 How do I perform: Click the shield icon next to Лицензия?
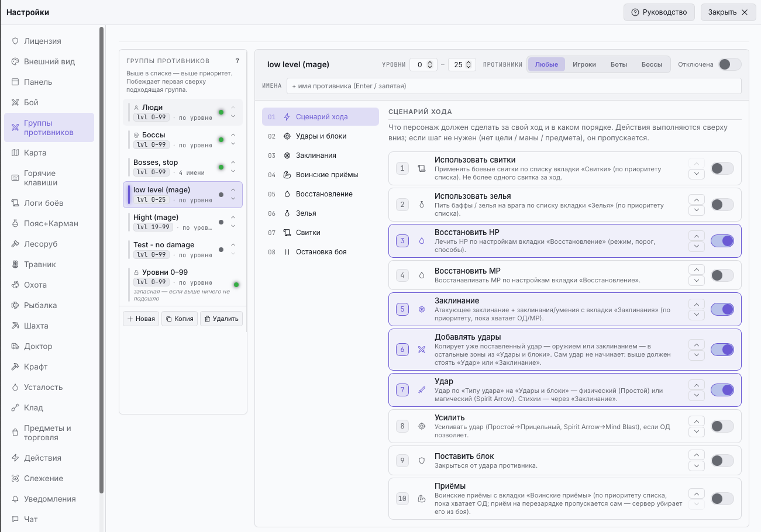(15, 41)
